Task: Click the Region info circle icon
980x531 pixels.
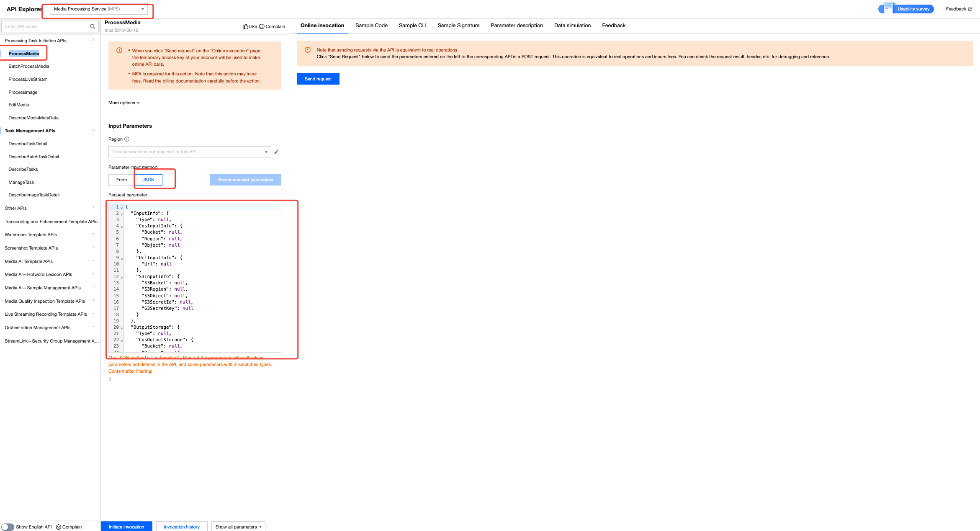Action: (127, 139)
